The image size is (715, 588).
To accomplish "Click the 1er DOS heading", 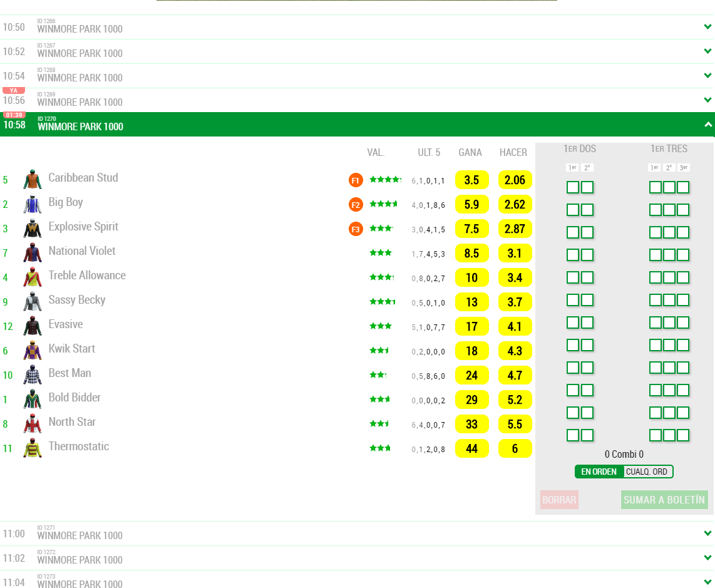I will (580, 148).
